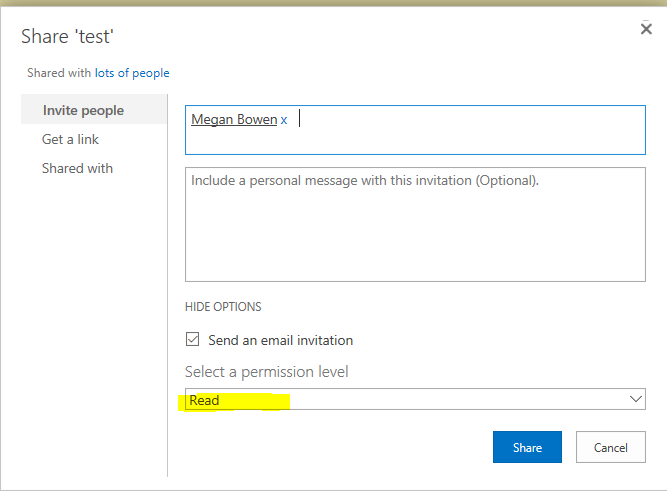Screen dimensions: 667x491
Task: Tick the email invitation checkbox box
Action: tap(193, 340)
